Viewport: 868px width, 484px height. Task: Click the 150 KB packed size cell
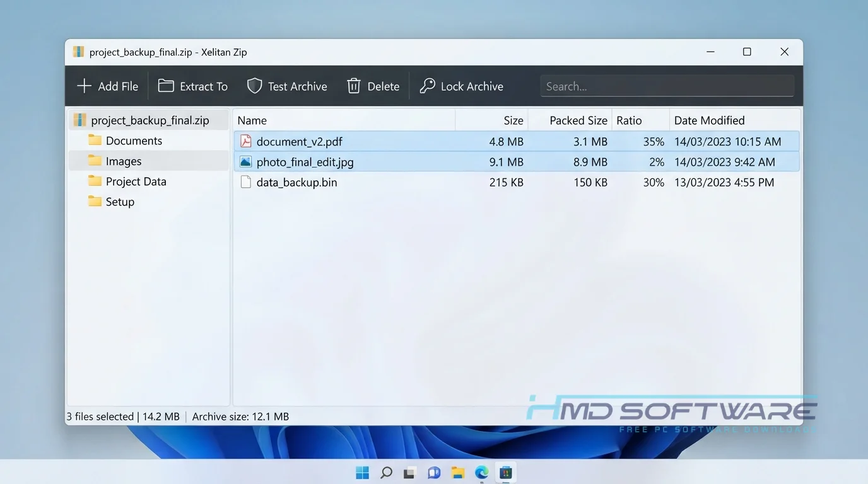pyautogui.click(x=590, y=182)
